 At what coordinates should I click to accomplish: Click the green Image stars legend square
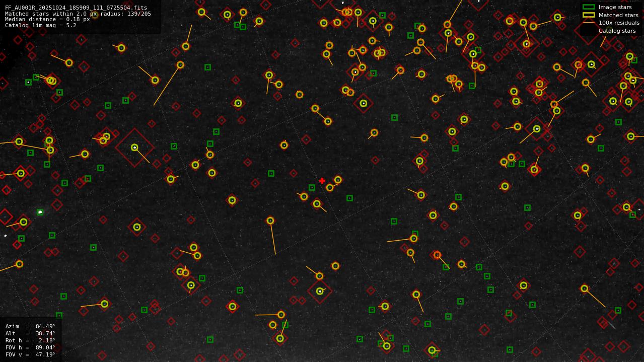click(589, 7)
